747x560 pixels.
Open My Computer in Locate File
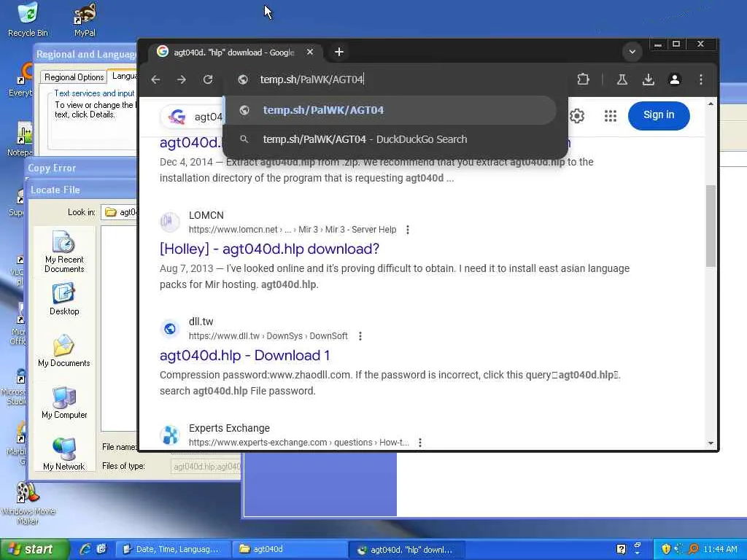[64, 402]
